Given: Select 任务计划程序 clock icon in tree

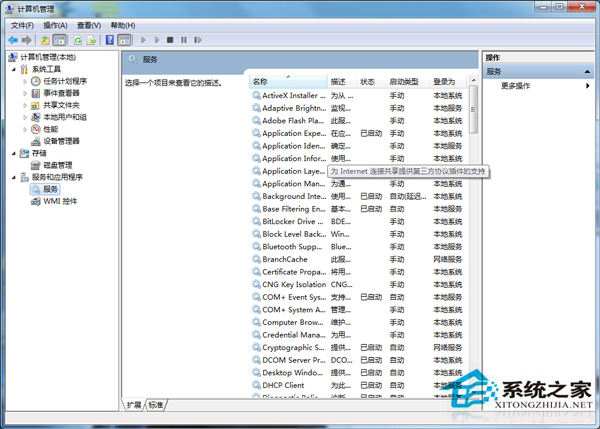Looking at the screenshot, I should pyautogui.click(x=36, y=81).
